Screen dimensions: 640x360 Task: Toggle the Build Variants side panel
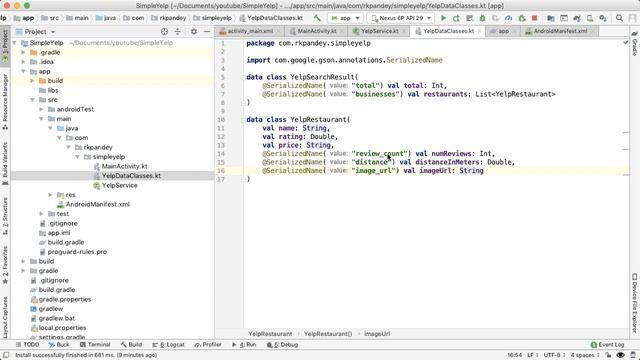[x=5, y=163]
